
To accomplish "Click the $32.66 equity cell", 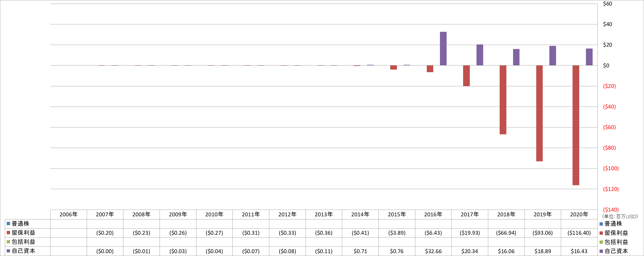I will coord(433,251).
